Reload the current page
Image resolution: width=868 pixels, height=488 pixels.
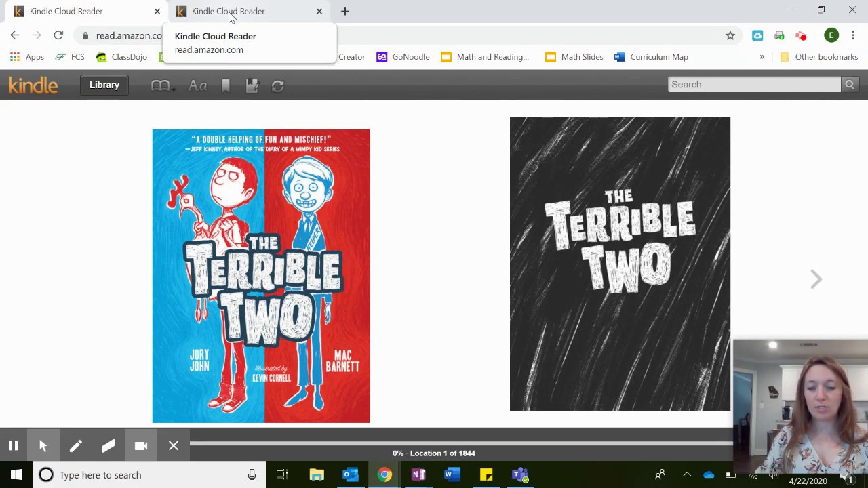click(x=58, y=35)
